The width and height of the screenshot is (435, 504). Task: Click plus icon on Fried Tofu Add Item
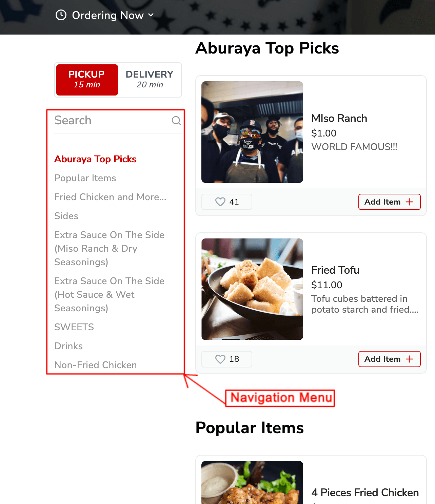tap(409, 359)
